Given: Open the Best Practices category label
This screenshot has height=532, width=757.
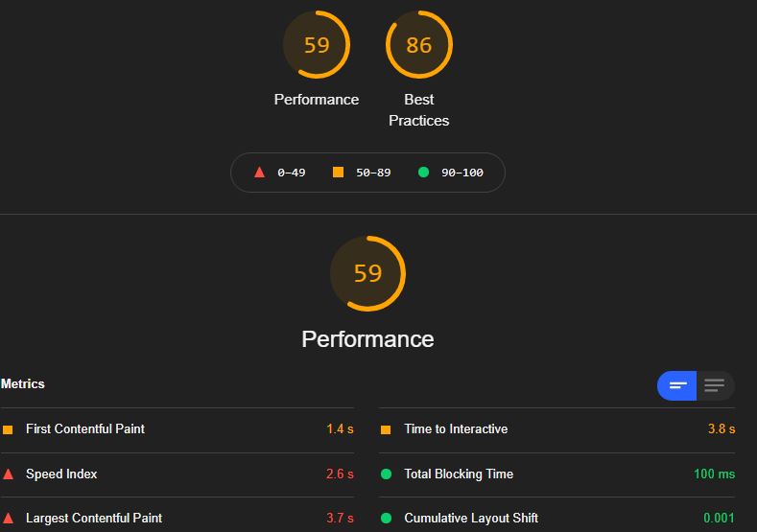Looking at the screenshot, I should (x=418, y=110).
